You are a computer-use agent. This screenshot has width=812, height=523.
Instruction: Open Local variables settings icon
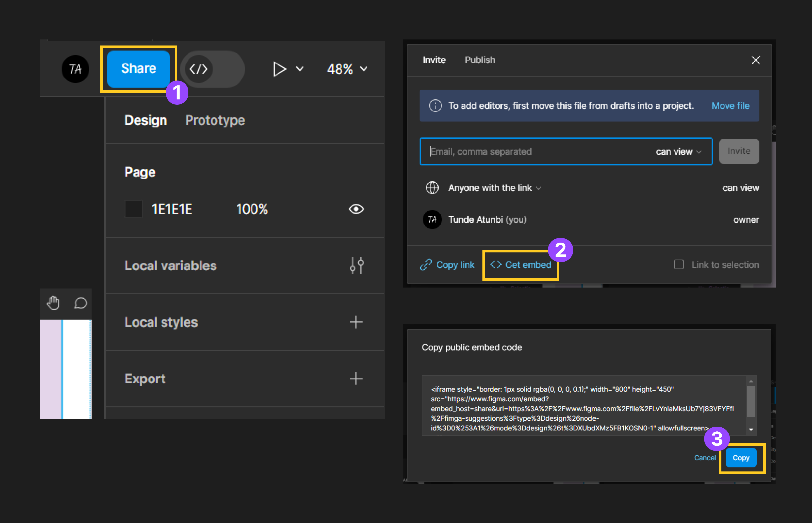[357, 265]
